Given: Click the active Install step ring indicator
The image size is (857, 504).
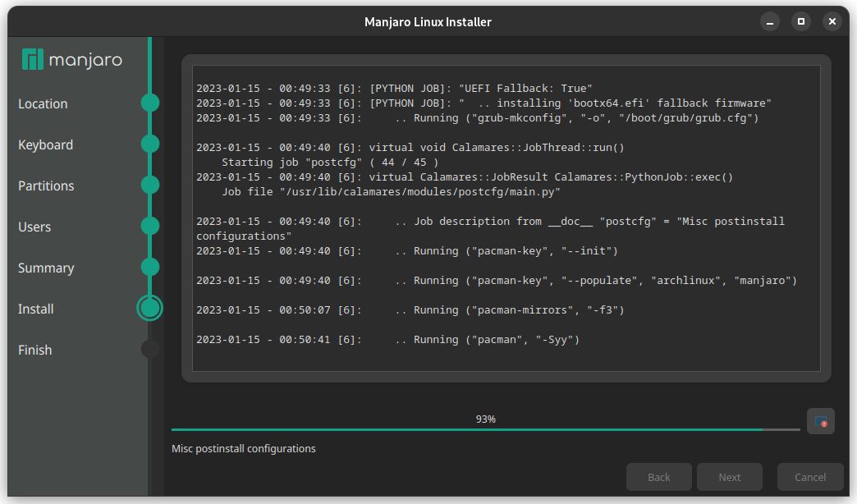Looking at the screenshot, I should [x=149, y=308].
